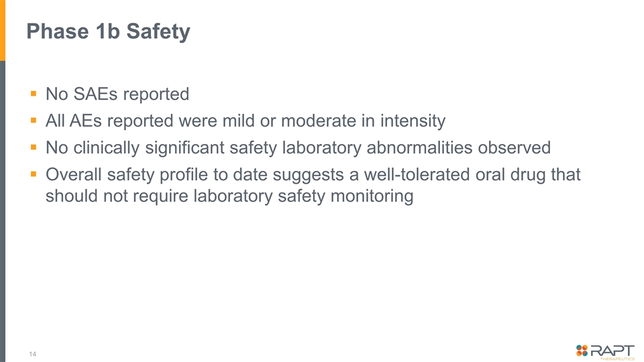644x362 pixels.
Task: Click the RAPT wordmark in the footer
Action: (612, 350)
